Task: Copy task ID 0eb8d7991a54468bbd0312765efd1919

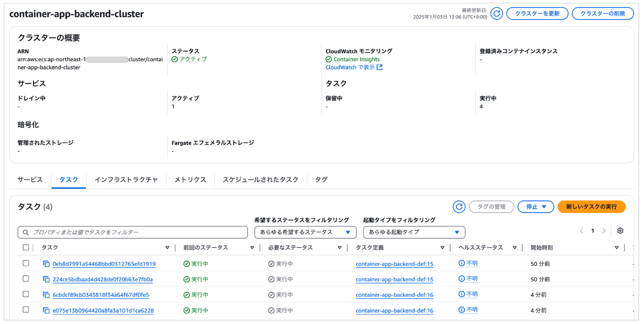Action: click(46, 264)
